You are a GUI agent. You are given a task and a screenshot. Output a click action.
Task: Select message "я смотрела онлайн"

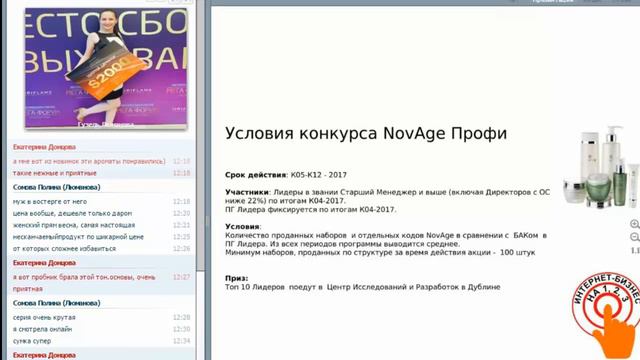click(42, 329)
